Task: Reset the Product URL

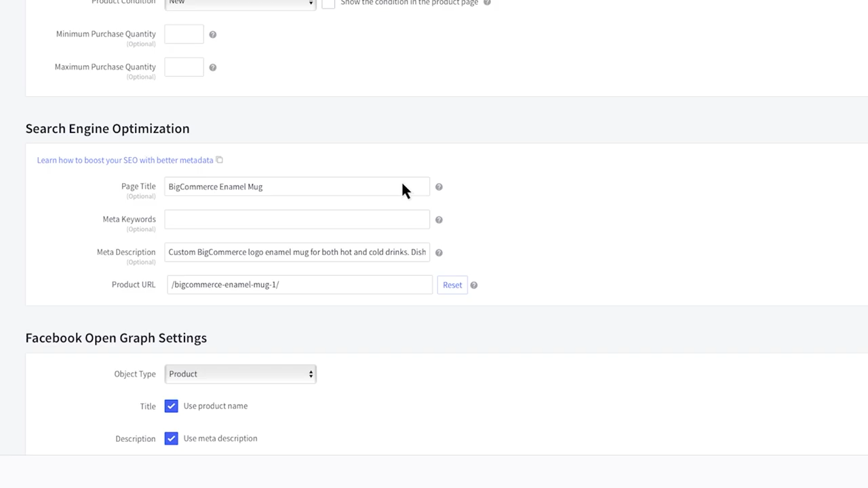Action: point(452,285)
